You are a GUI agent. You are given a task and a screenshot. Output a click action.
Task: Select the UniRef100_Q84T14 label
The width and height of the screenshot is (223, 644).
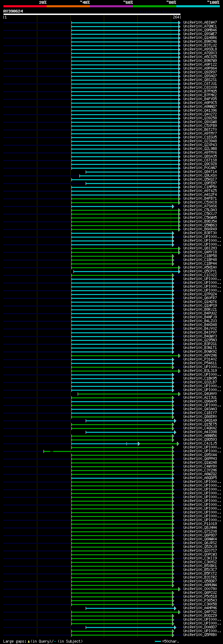pyautogui.click(x=200, y=172)
